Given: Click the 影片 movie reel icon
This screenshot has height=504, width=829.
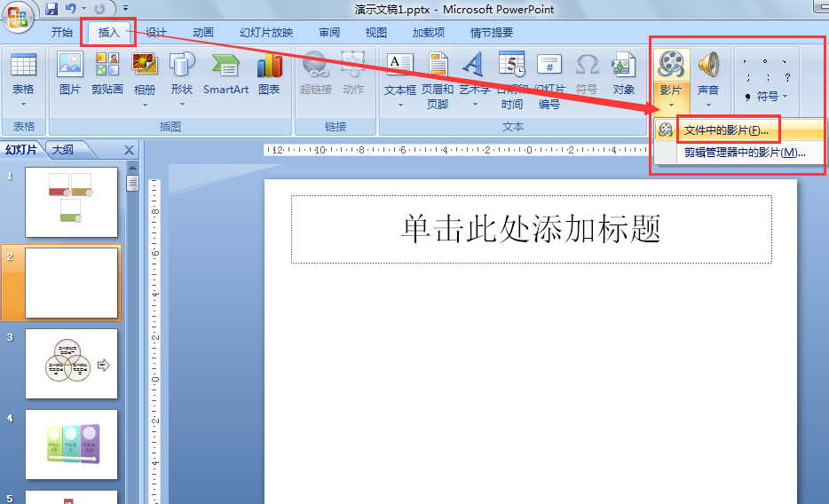Looking at the screenshot, I should pyautogui.click(x=671, y=65).
